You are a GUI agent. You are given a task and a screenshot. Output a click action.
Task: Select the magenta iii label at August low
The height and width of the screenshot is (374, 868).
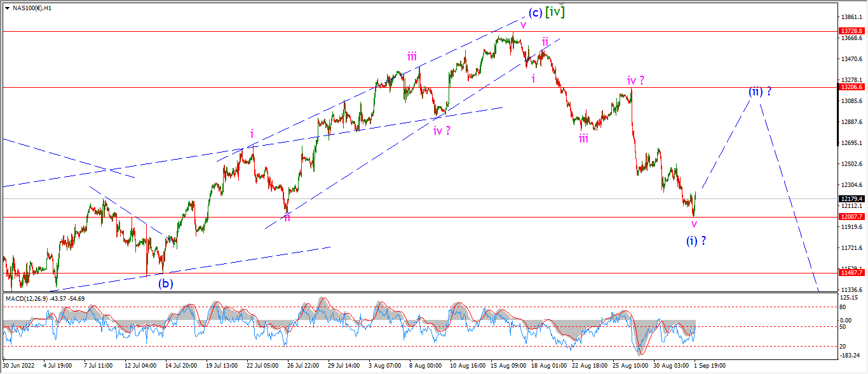coord(583,138)
